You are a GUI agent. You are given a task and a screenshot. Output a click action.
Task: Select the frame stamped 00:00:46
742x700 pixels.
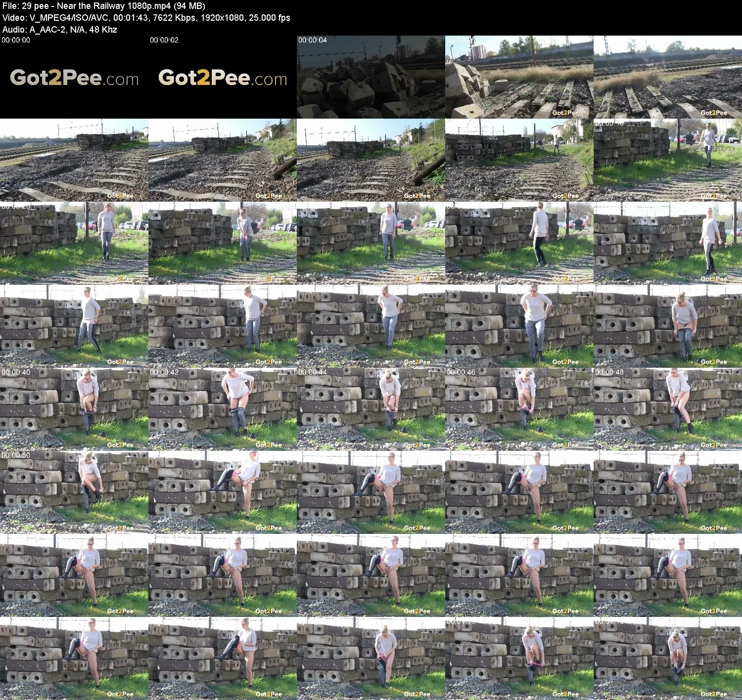(519, 409)
